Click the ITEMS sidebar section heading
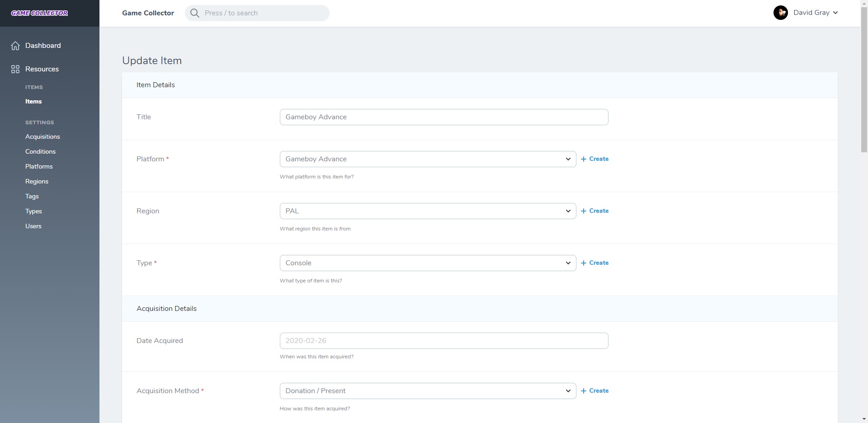 tap(34, 87)
